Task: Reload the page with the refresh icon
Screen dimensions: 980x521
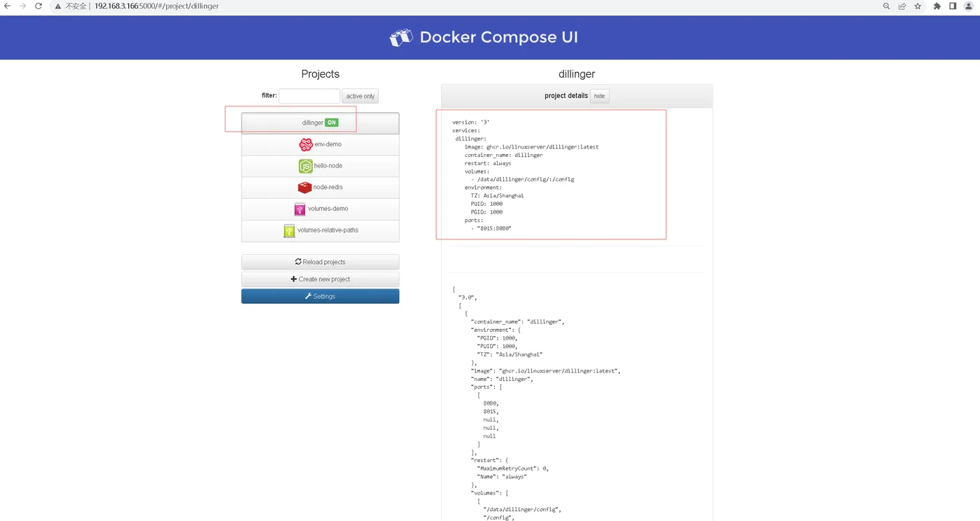Action: (x=38, y=6)
